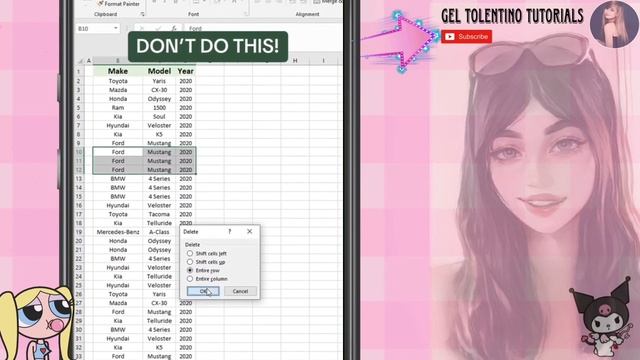This screenshot has height=360, width=640.
Task: Select row 13 header
Action: (79, 179)
